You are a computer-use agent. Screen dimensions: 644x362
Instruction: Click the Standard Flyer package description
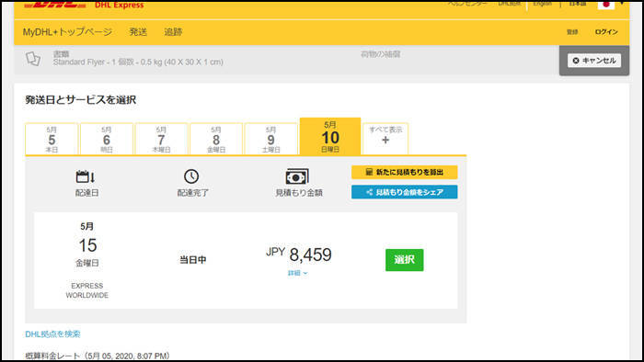point(138,62)
